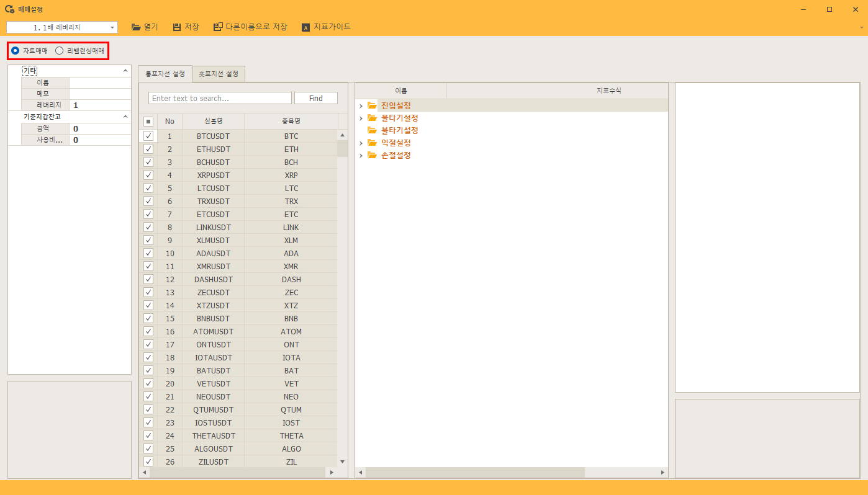Open the toolbar overflow arrow at far right

click(x=862, y=28)
